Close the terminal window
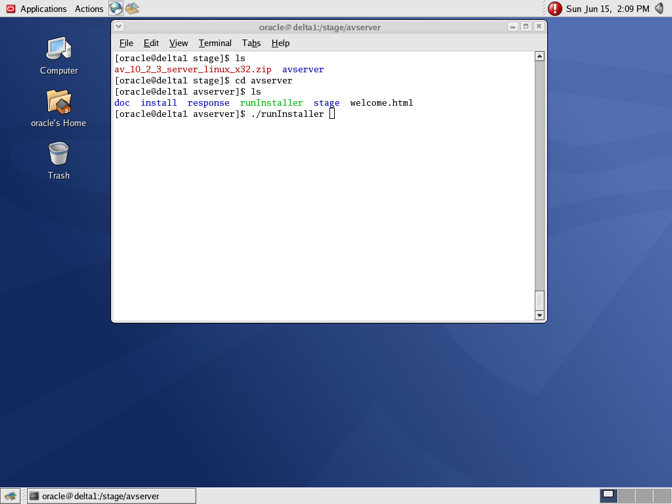Screen dimensions: 672x504 click(x=539, y=27)
